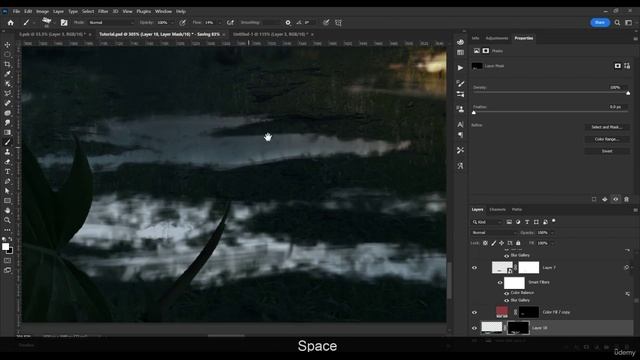Switch to the Paths tab
640x360 pixels.
tap(517, 209)
